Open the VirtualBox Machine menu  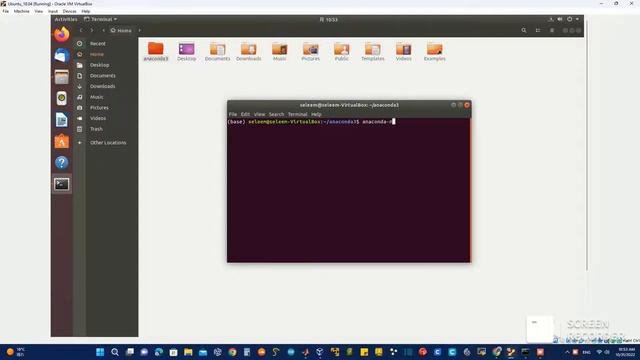coord(22,11)
